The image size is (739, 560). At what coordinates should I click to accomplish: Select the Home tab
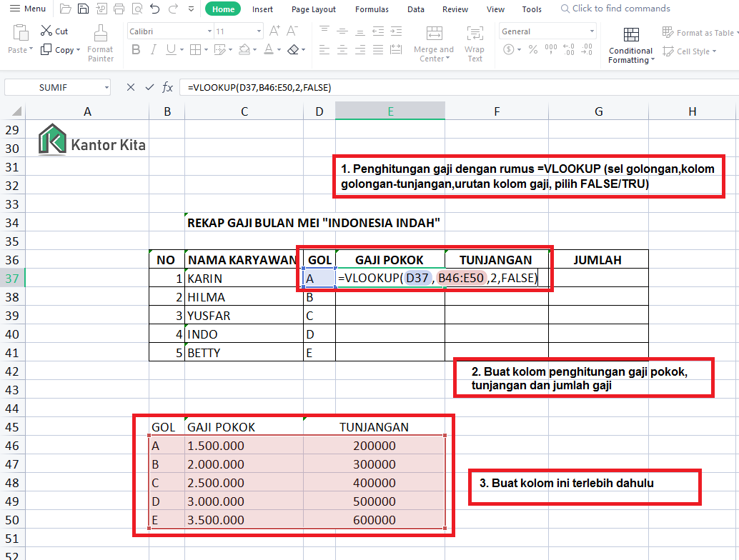tap(223, 9)
